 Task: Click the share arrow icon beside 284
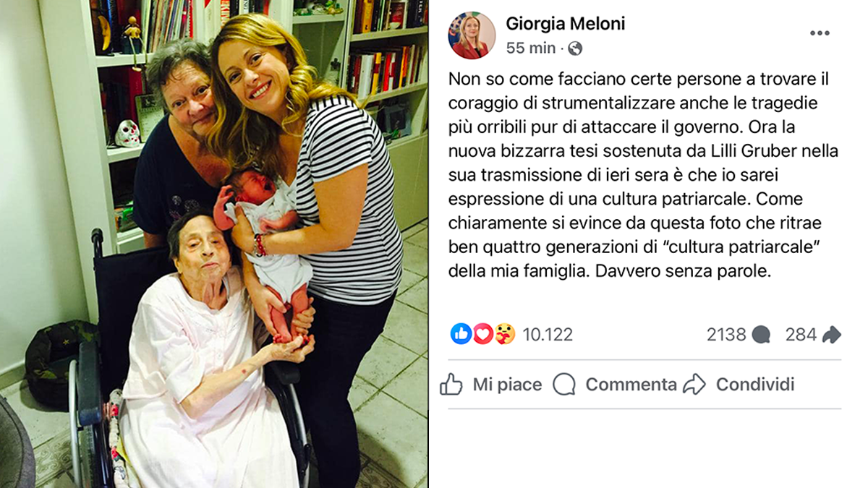coord(831,335)
